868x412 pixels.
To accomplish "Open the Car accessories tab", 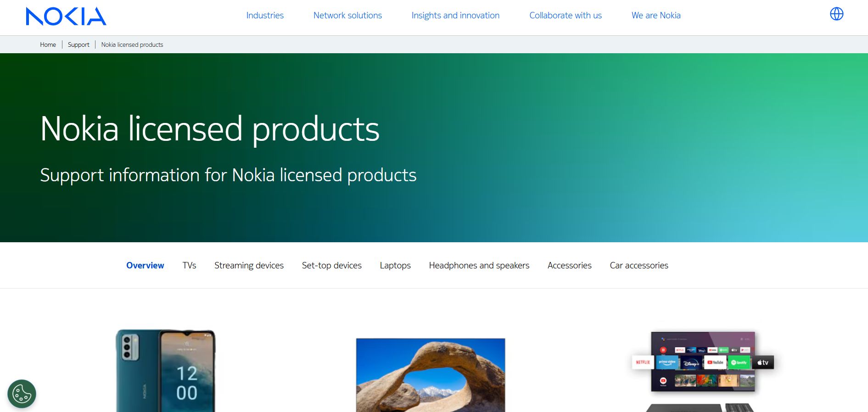I will [638, 265].
